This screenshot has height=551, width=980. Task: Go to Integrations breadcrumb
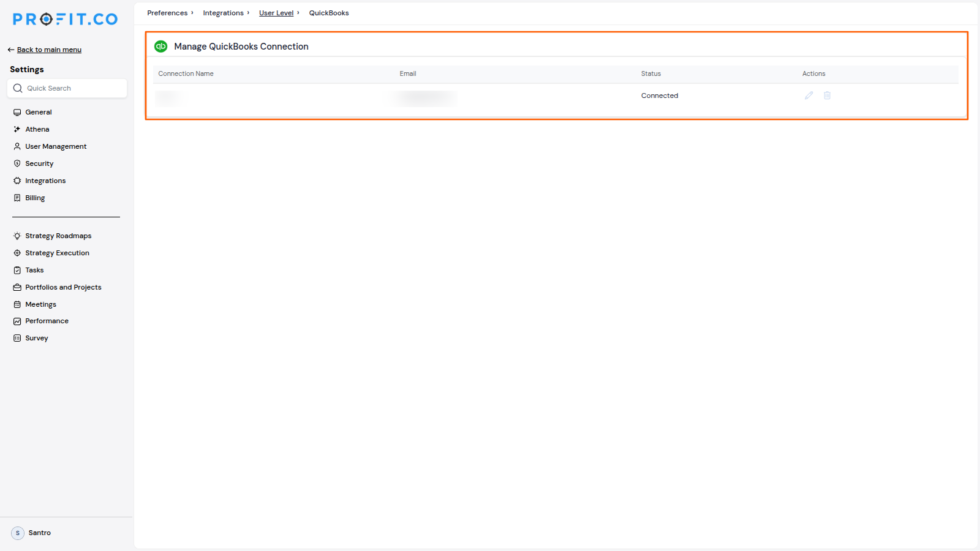coord(223,13)
